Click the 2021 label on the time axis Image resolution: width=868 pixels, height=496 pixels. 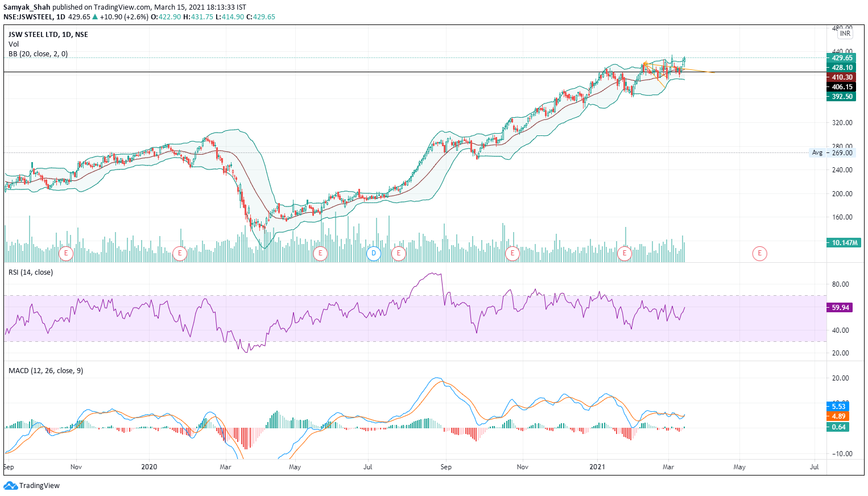pos(597,467)
